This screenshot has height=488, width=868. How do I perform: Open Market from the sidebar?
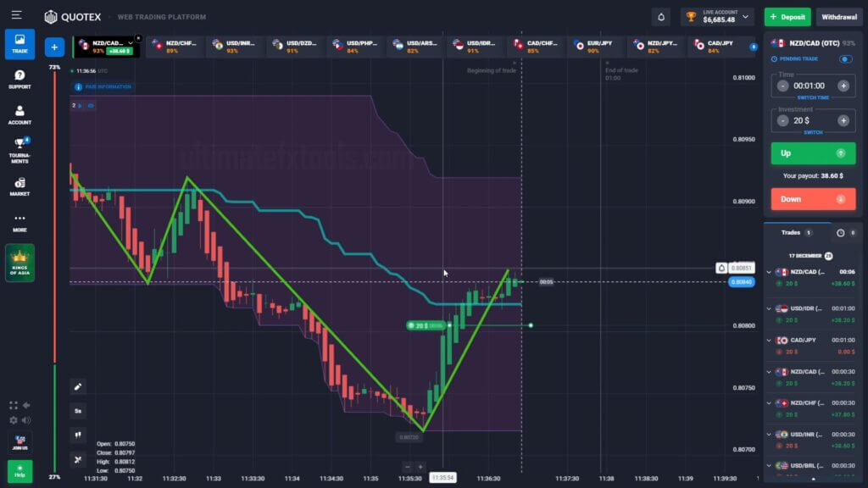pos(20,186)
